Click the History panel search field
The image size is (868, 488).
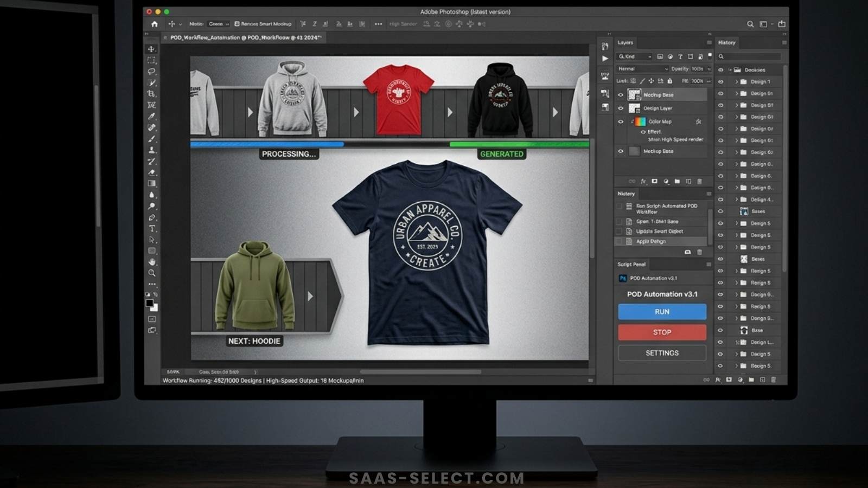point(749,56)
